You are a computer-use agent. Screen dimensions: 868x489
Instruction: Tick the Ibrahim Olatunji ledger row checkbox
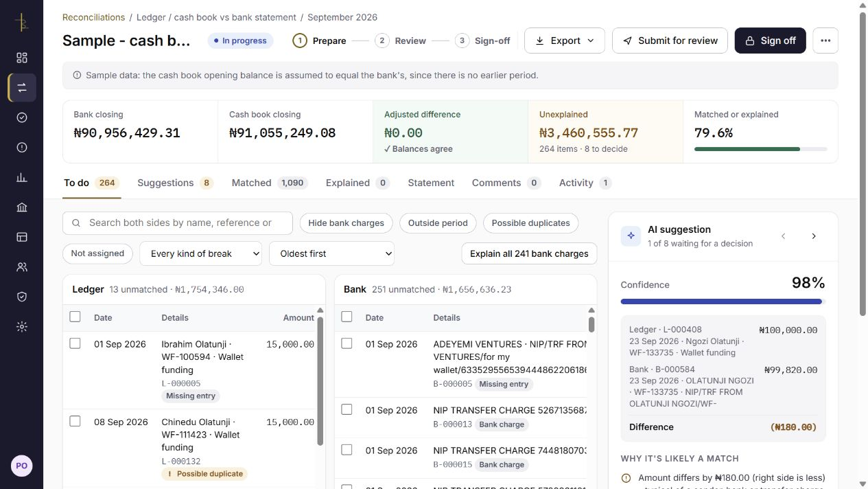75,343
